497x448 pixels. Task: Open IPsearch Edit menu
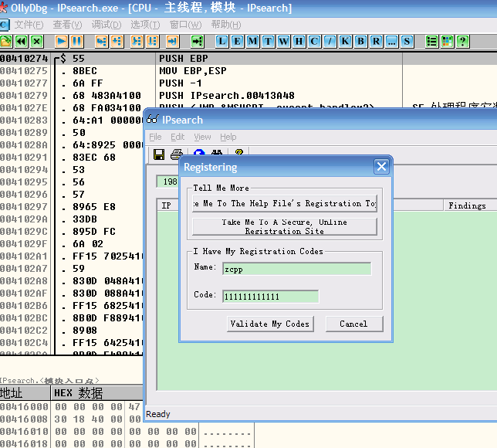[x=177, y=137]
